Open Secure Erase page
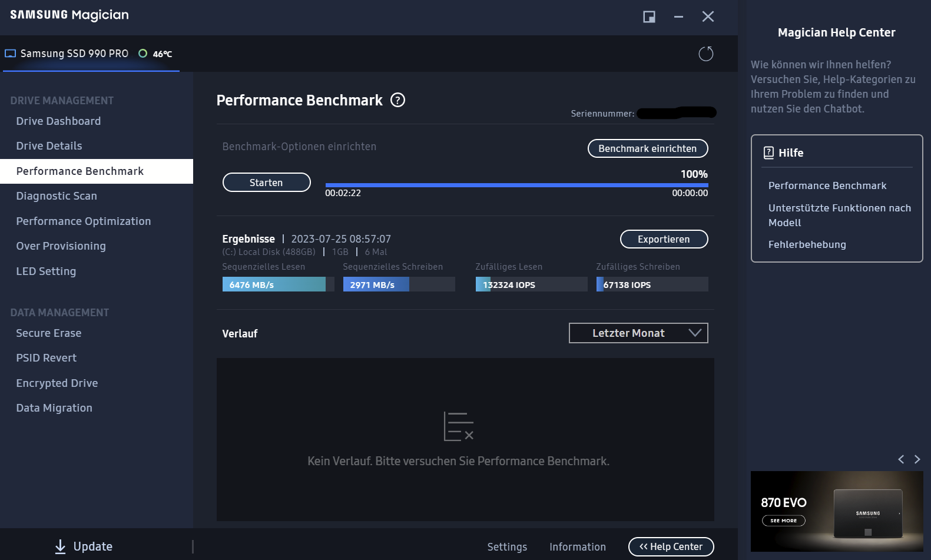The height and width of the screenshot is (560, 931). (49, 333)
